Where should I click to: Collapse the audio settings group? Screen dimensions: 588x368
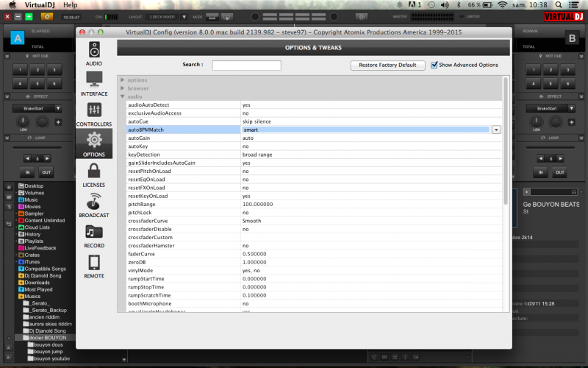(x=122, y=96)
